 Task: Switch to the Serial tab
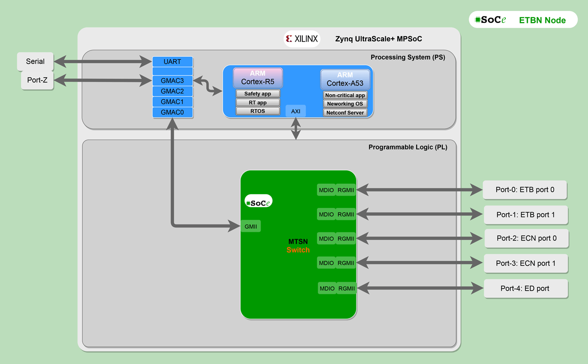coord(35,61)
